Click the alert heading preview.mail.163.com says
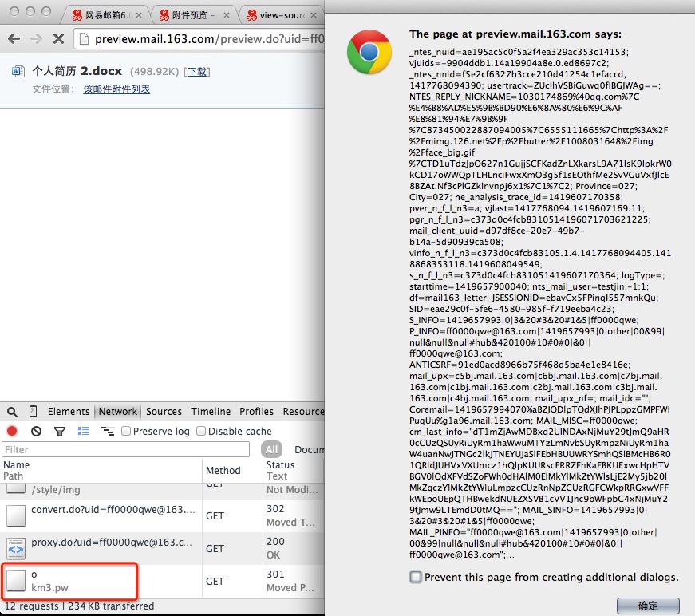The height and width of the screenshot is (616, 695). pyautogui.click(x=515, y=34)
